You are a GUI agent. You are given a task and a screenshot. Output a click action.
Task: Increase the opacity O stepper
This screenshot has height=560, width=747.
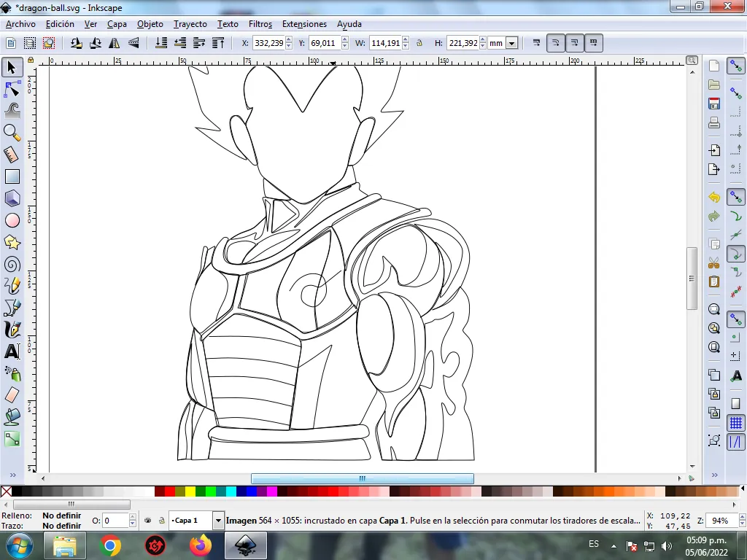pyautogui.click(x=133, y=517)
